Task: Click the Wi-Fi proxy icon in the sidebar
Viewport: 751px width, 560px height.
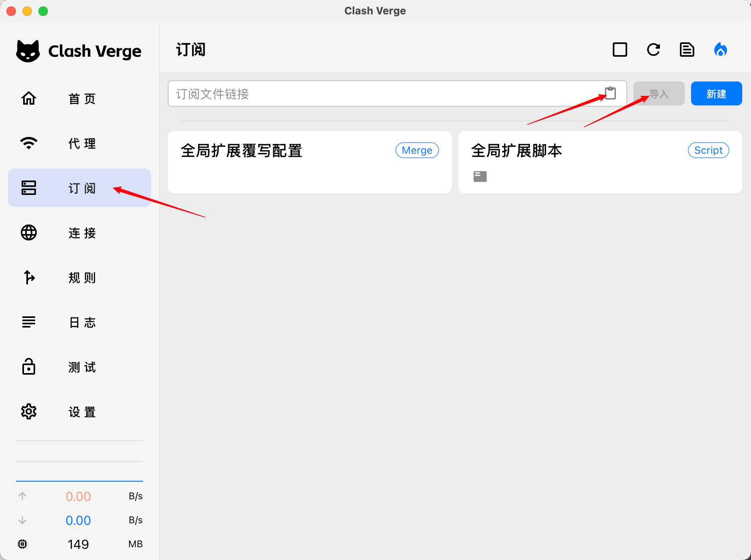Action: point(29,143)
